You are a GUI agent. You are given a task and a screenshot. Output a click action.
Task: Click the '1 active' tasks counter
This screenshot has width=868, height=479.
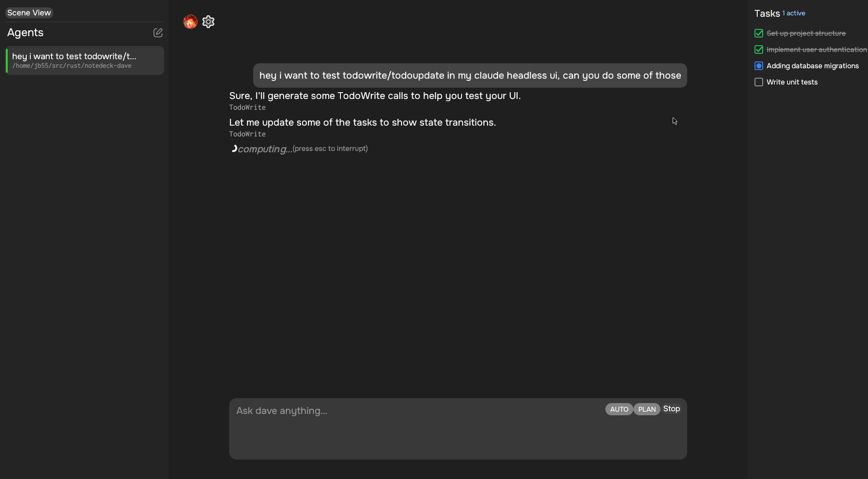(794, 13)
